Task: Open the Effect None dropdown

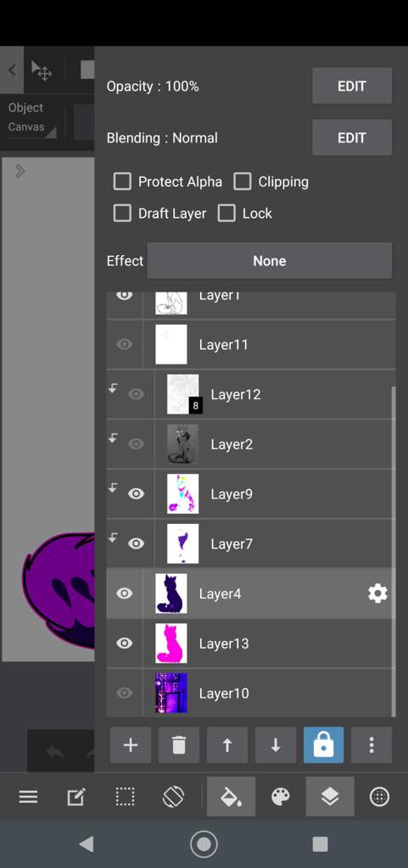Action: click(x=270, y=261)
